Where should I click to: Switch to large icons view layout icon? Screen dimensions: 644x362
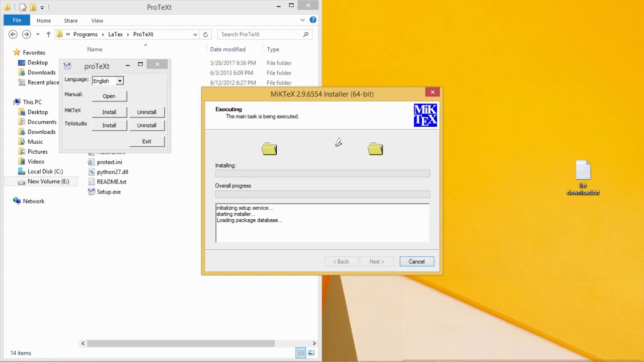click(311, 353)
